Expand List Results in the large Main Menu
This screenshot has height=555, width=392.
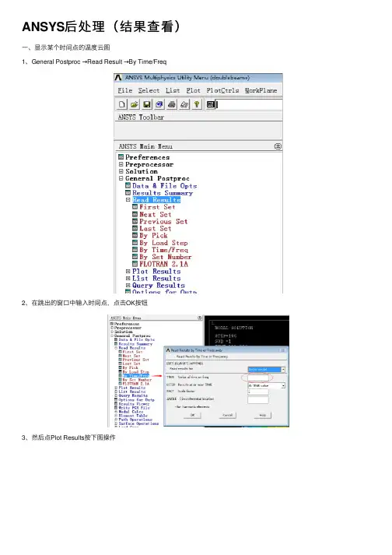click(128, 278)
